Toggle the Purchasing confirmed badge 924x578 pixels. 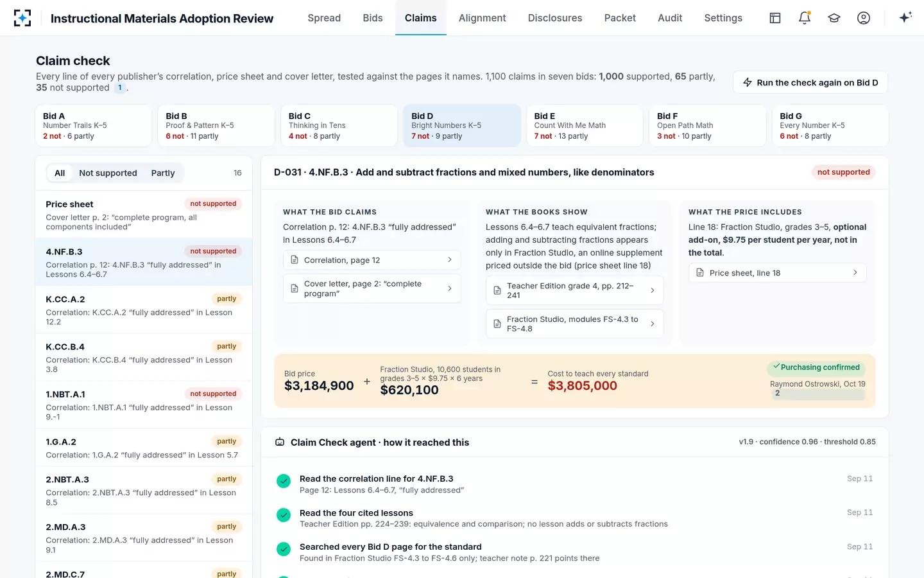click(816, 367)
